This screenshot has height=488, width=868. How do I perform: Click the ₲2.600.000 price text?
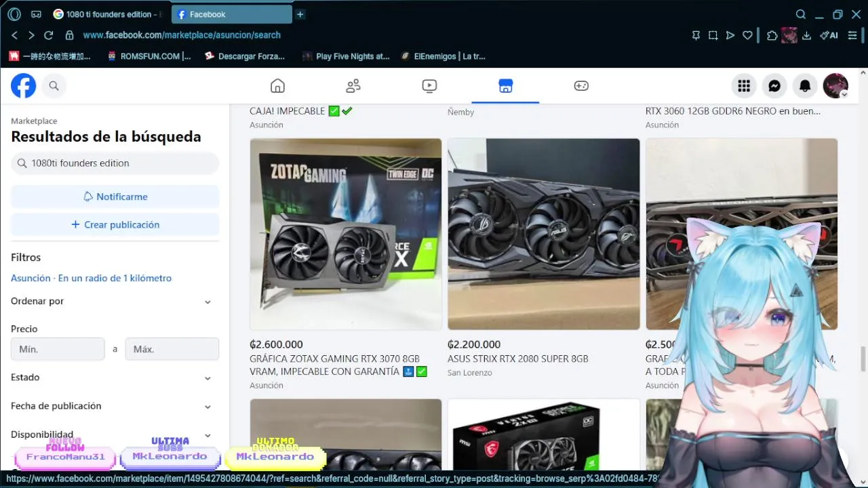coord(276,344)
